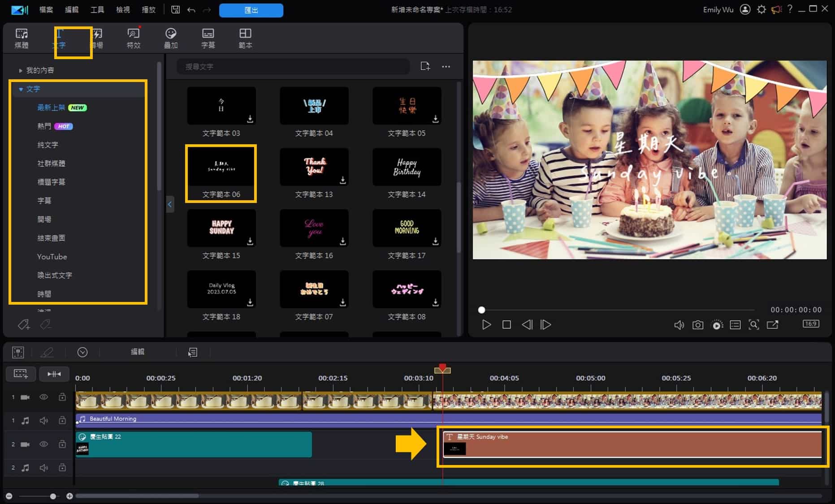Click the import text template icon

click(x=425, y=66)
